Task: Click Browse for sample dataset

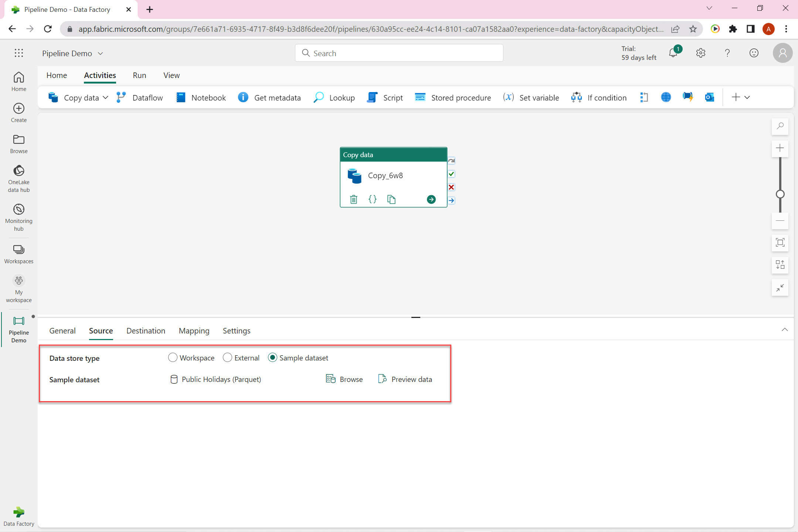Action: pos(344,379)
